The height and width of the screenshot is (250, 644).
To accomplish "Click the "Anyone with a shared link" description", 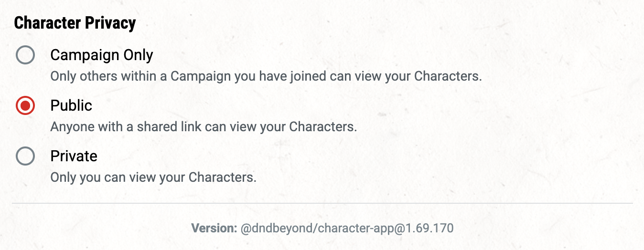I will (x=204, y=127).
